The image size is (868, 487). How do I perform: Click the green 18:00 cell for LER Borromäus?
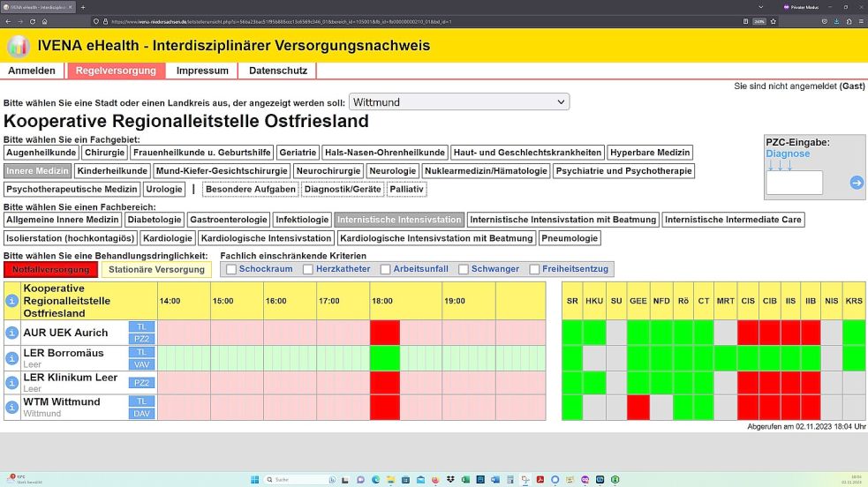point(385,358)
